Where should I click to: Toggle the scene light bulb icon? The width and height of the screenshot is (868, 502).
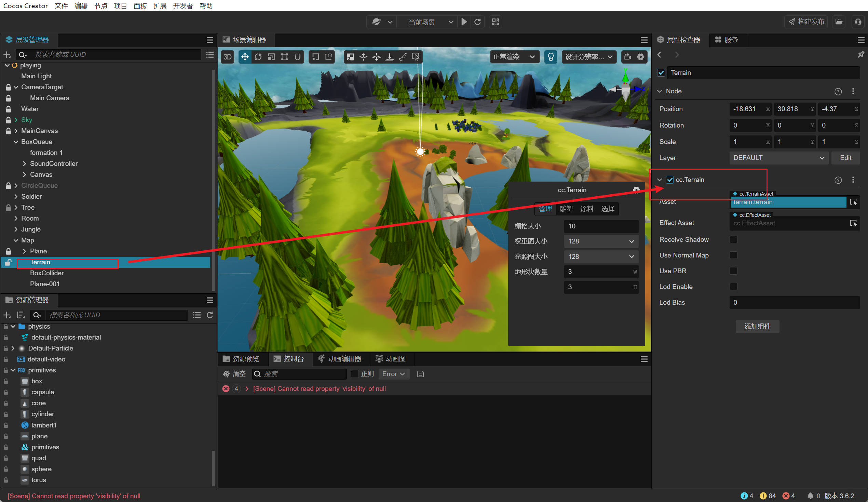point(551,57)
